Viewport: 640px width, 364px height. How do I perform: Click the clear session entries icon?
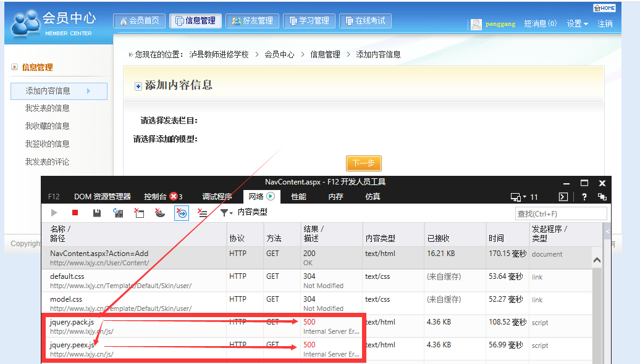point(202,213)
